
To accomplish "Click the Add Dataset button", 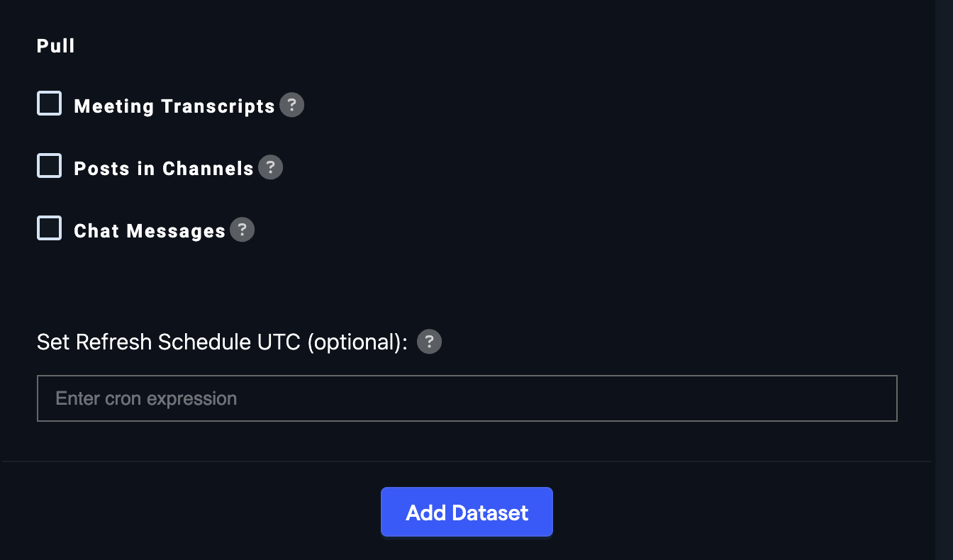I will [467, 512].
